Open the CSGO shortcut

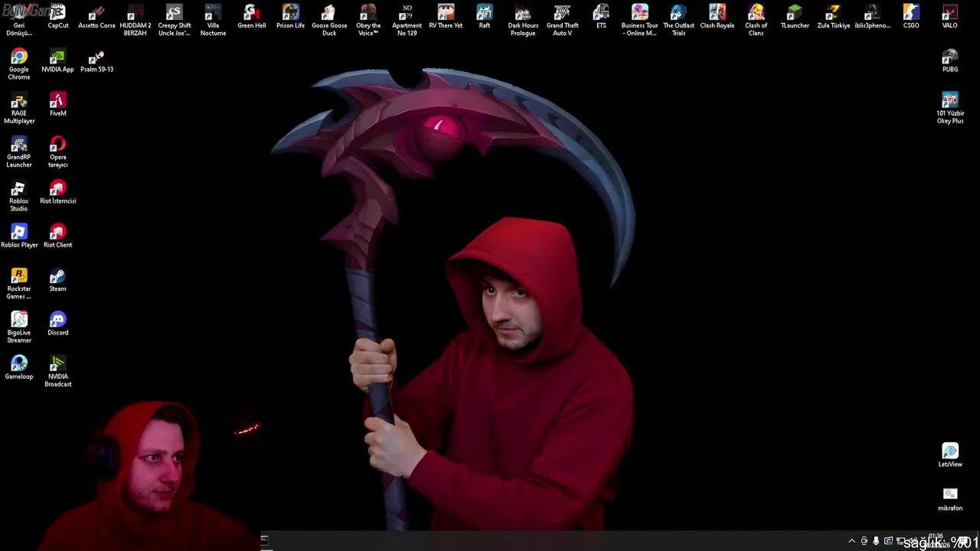pyautogui.click(x=911, y=17)
